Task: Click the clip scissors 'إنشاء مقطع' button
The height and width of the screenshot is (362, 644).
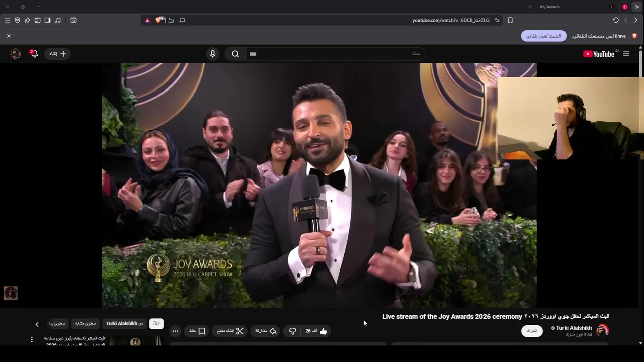Action: (230, 331)
